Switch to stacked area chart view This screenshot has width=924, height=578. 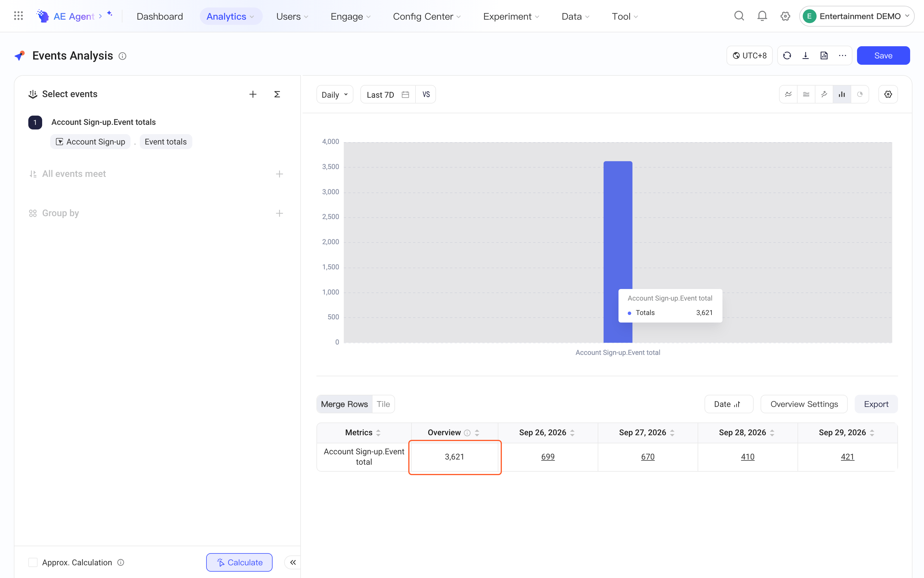pyautogui.click(x=806, y=94)
